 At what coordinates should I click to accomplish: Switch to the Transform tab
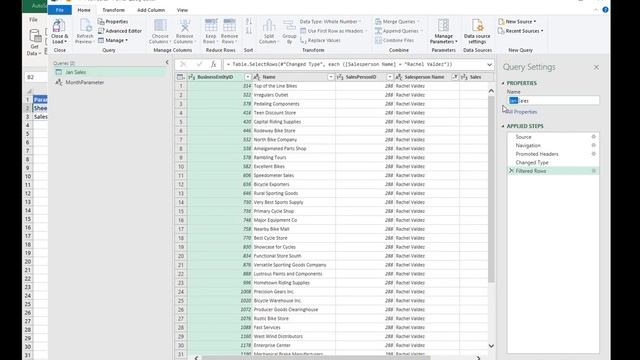(113, 10)
